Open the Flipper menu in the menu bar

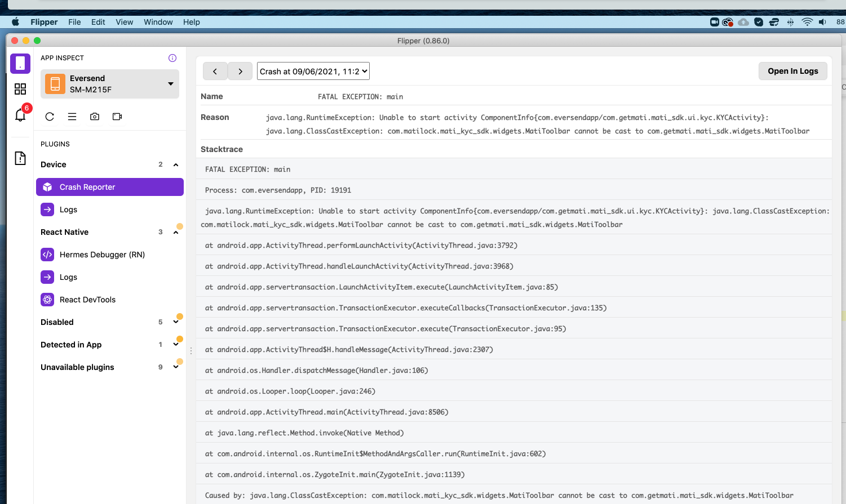pos(44,22)
